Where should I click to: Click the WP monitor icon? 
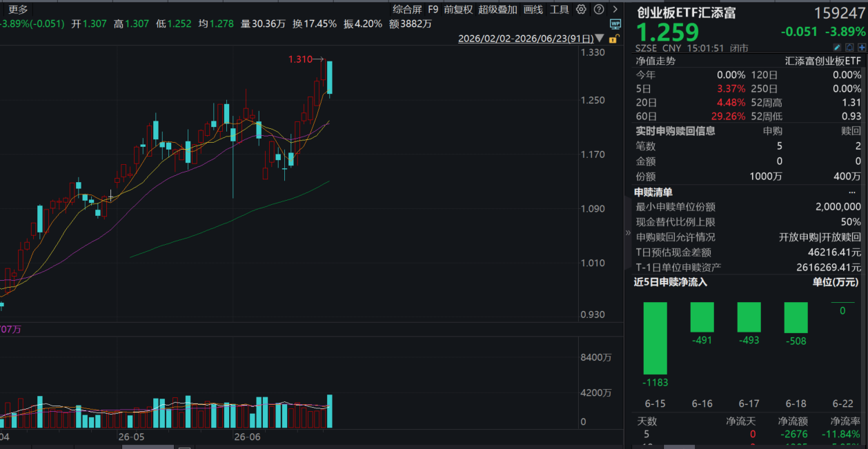tap(615, 24)
